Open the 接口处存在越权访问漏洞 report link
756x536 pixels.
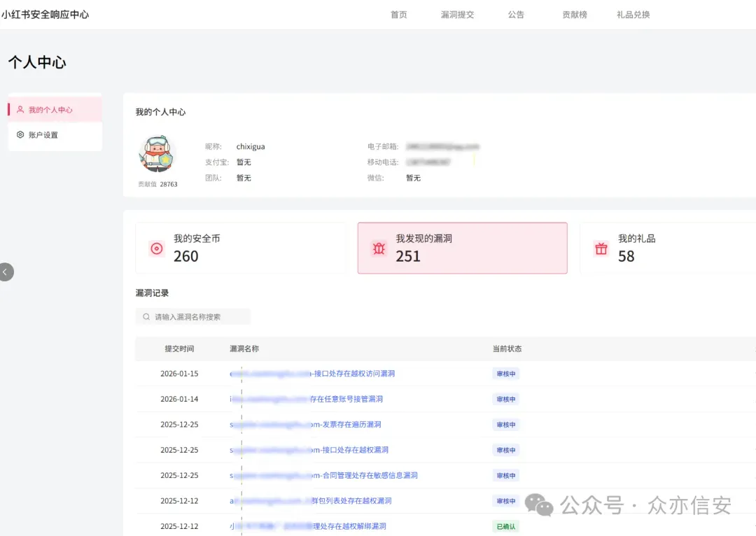(312, 374)
